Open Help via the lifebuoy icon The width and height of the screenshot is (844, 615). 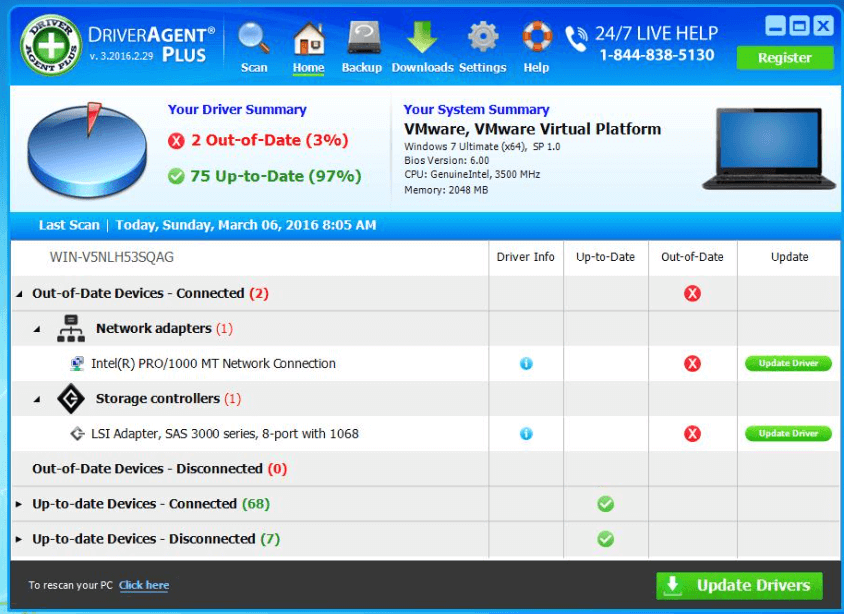(537, 37)
